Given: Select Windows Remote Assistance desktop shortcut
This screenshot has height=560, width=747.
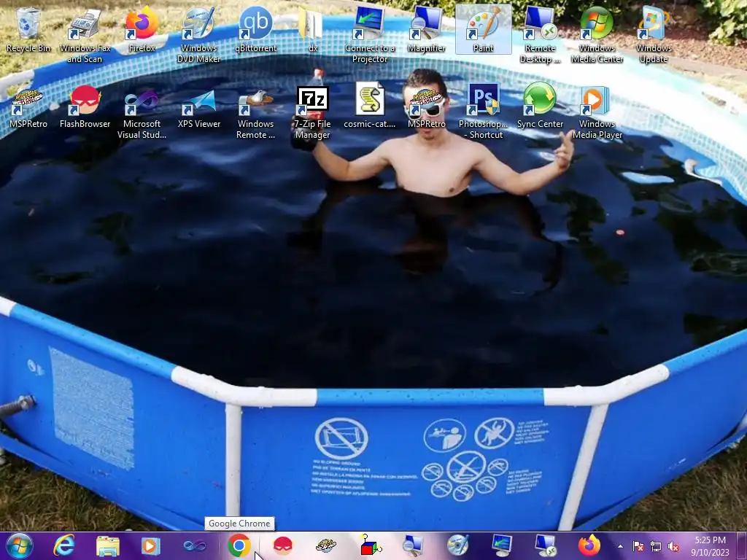Looking at the screenshot, I should point(255,112).
